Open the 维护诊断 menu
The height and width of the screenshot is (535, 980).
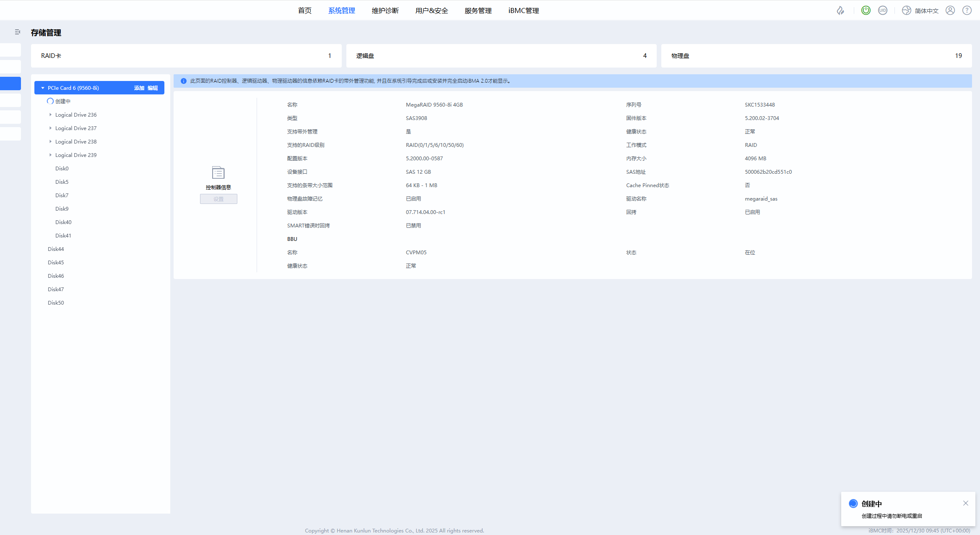coord(385,10)
